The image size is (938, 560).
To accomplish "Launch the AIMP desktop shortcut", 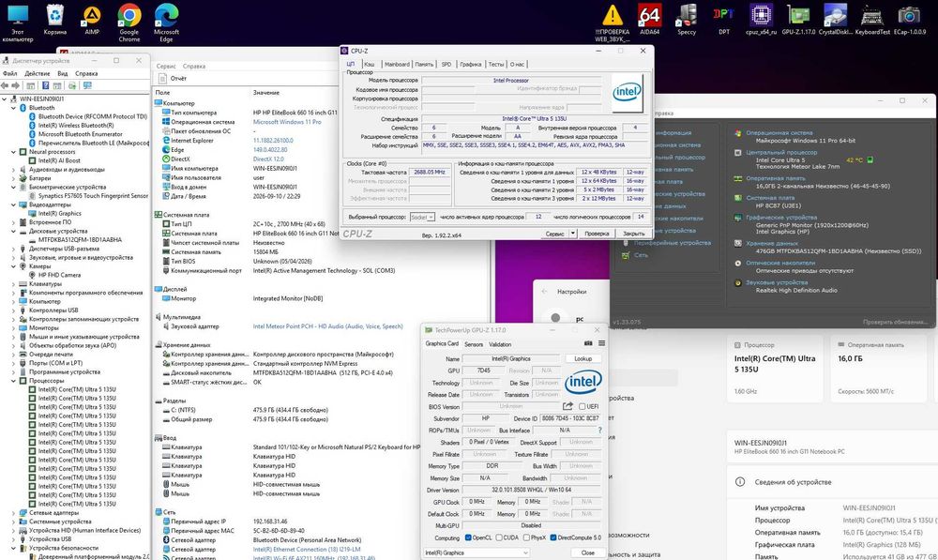I will (x=92, y=19).
